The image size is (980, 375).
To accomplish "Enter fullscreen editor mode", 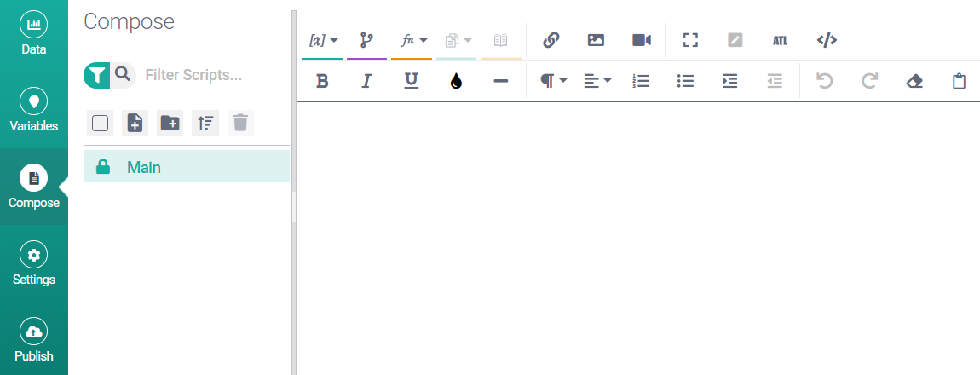I will coord(690,40).
